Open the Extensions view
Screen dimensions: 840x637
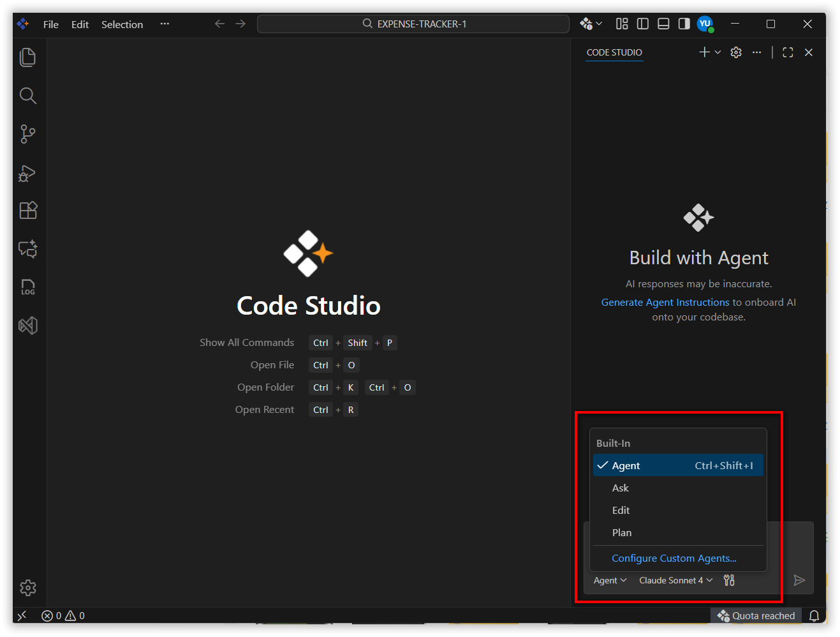(28, 211)
